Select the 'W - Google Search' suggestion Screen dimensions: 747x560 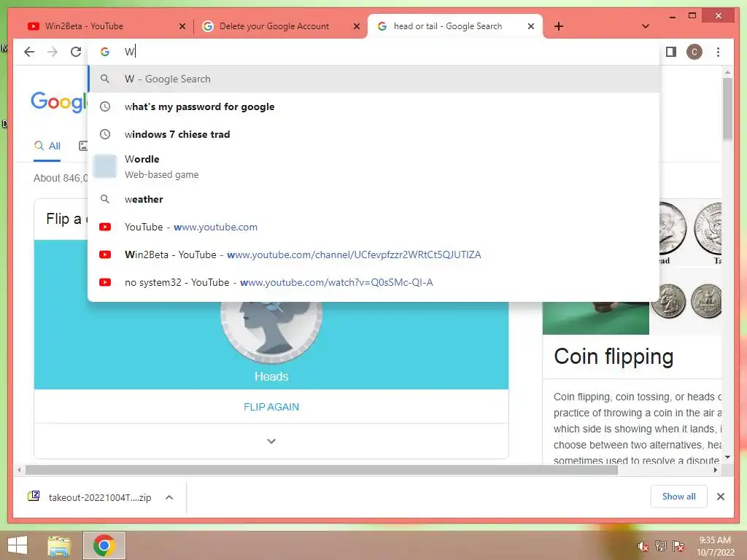click(374, 79)
